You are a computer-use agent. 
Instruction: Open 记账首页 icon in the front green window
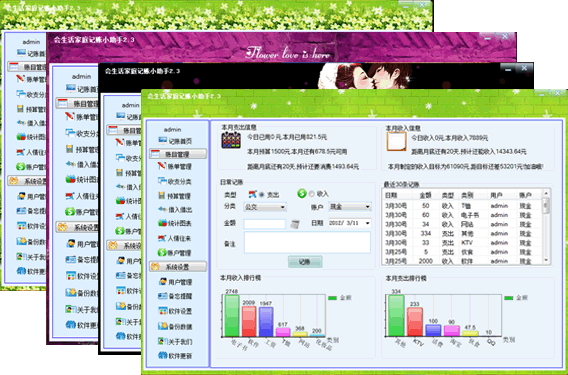163,141
